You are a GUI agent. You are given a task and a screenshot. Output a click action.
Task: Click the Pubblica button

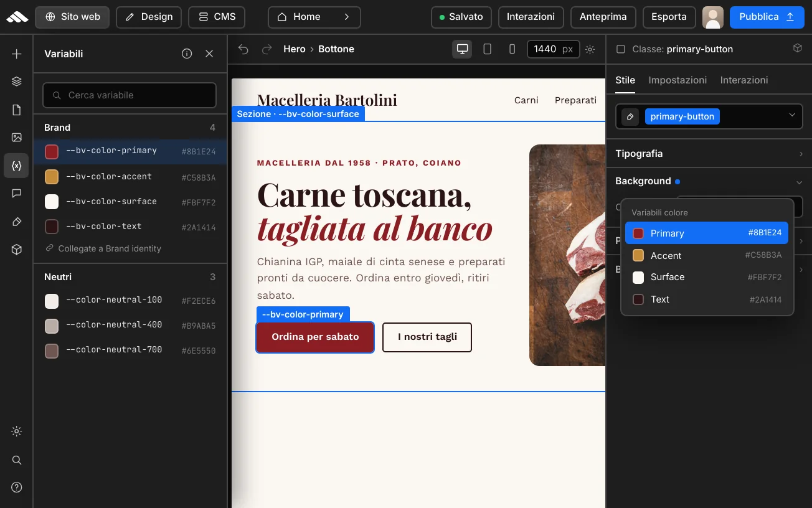[x=767, y=17]
